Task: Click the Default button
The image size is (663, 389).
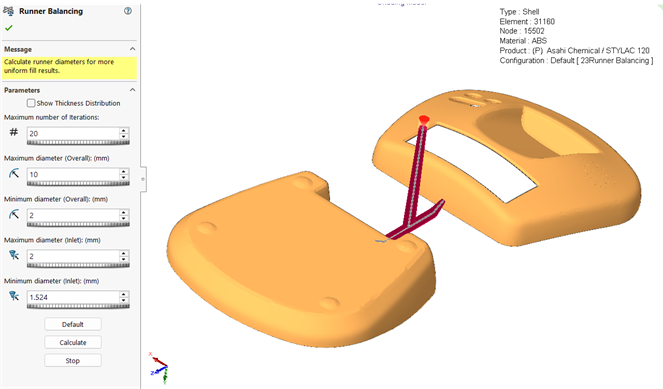Action: point(73,324)
